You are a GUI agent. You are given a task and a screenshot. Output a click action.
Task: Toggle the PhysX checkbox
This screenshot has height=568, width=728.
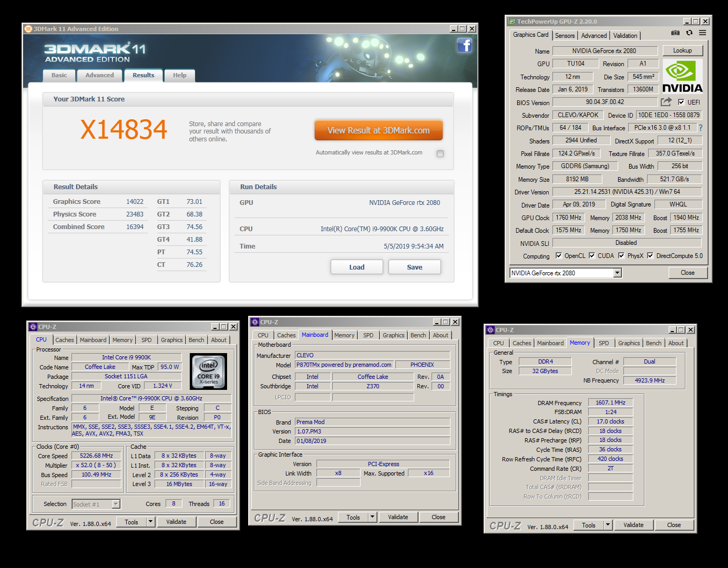[621, 256]
